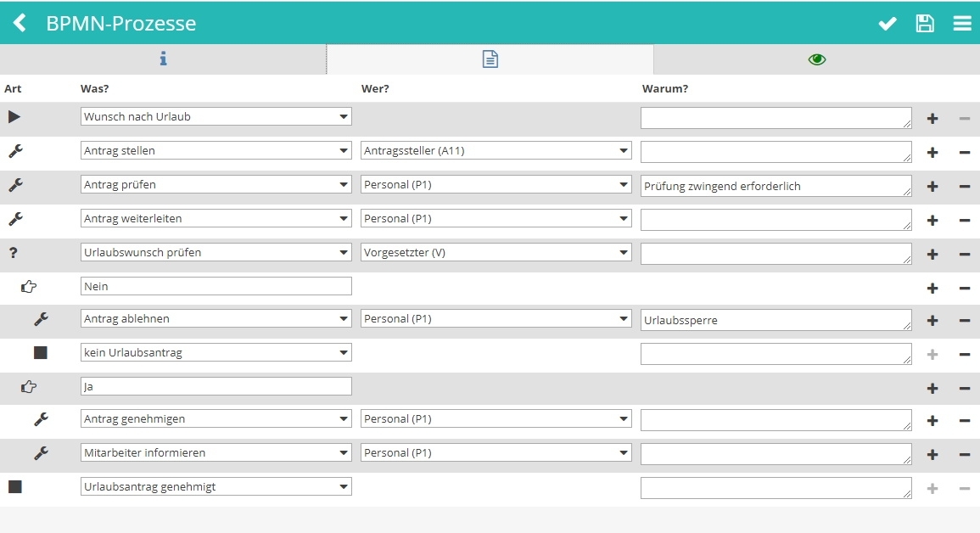Open the Antrag genehmigen dropdown

(216, 418)
